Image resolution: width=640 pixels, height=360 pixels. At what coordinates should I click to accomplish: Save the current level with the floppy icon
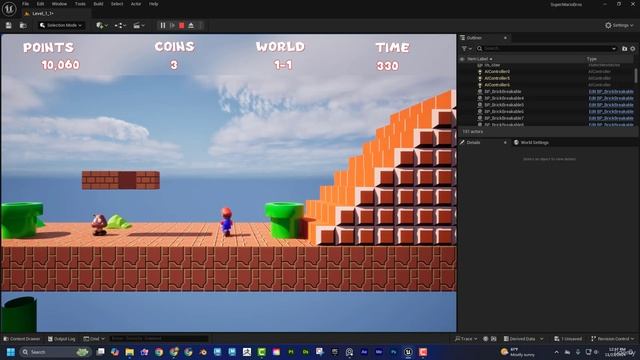point(9,25)
